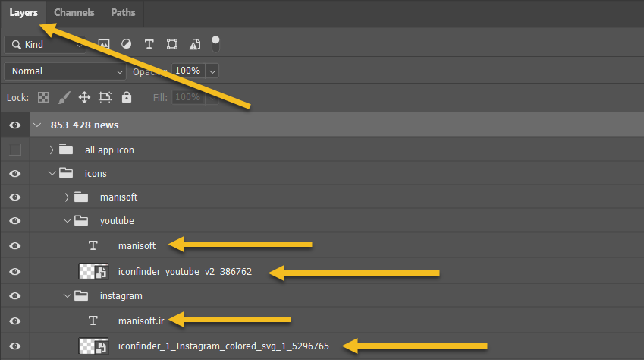Hide the youtube group layer
The height and width of the screenshot is (360, 644).
point(15,221)
